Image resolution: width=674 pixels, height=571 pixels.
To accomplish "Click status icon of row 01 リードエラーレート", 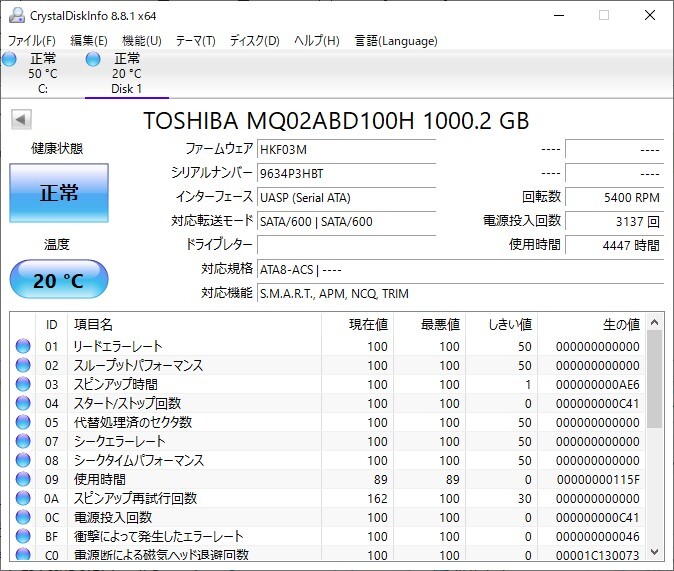I will tap(23, 346).
